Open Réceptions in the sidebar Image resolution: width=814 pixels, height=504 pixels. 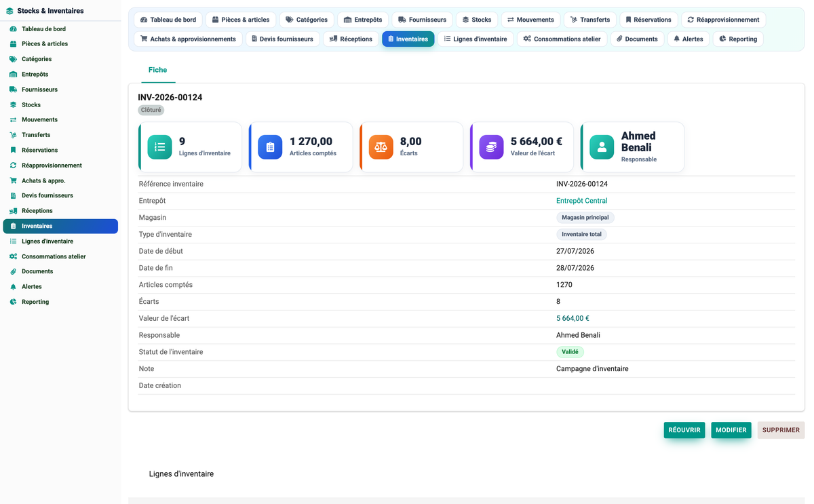point(60,211)
